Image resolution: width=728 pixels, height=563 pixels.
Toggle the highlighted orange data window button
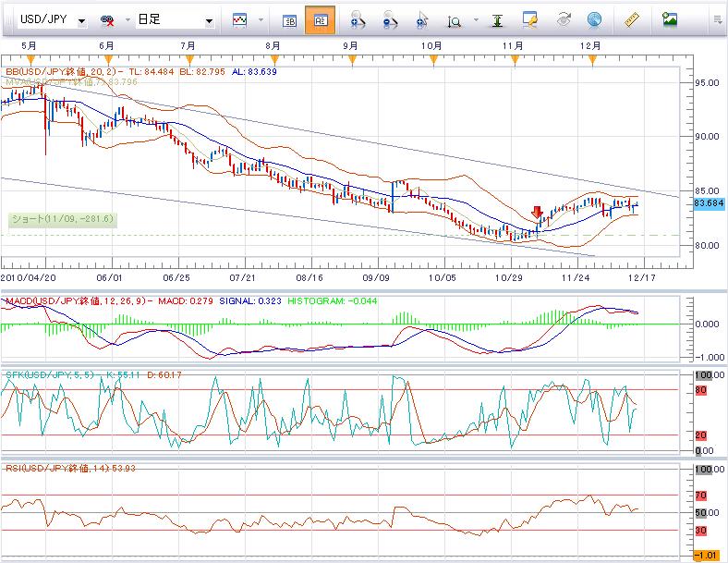320,20
